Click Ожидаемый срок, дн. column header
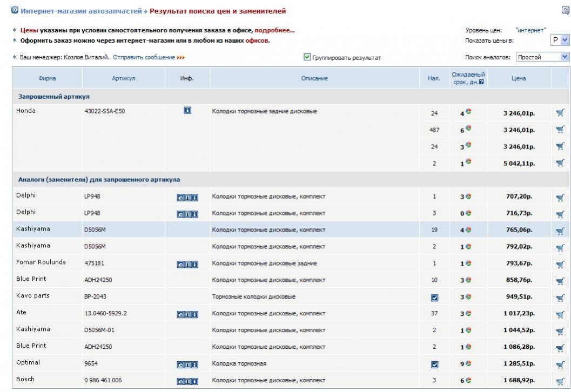The height and width of the screenshot is (392, 571). click(468, 78)
